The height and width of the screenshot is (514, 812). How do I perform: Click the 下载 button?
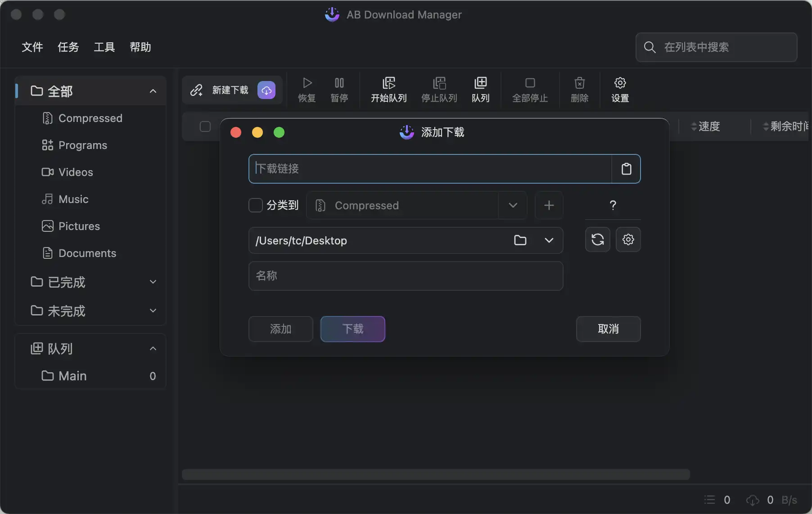pos(353,329)
